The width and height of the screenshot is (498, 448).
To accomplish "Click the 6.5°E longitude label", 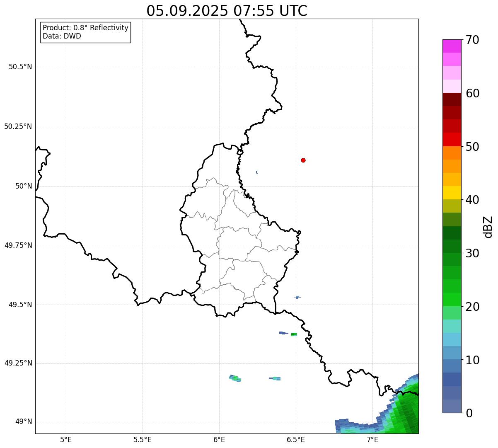I will tap(296, 439).
